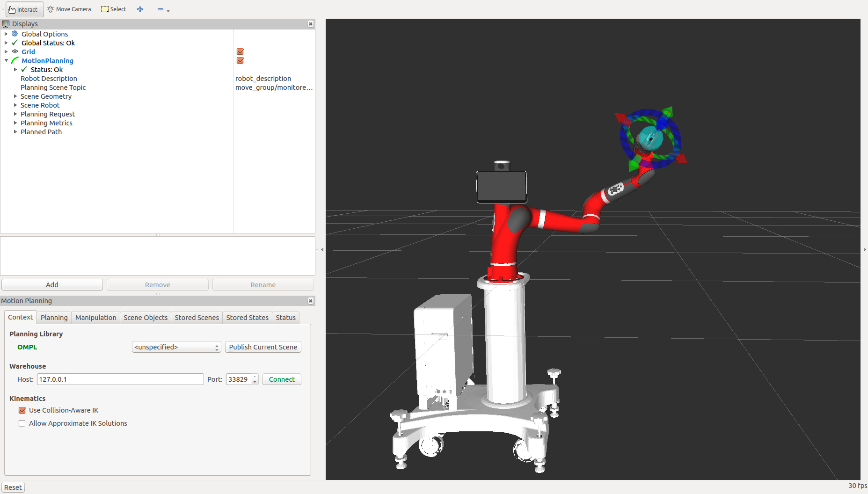This screenshot has height=494, width=868.
Task: Click the Global Status checkmark icon
Action: tap(15, 43)
